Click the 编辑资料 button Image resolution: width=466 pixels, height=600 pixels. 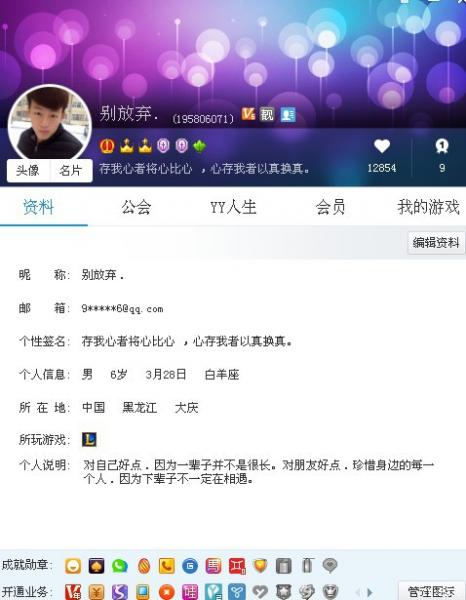point(436,242)
